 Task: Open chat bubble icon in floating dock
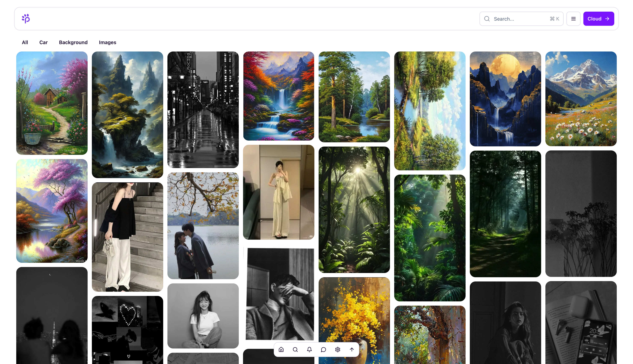coord(323,350)
